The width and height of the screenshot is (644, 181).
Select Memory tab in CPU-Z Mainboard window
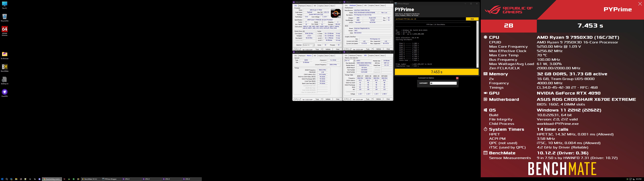360,6
